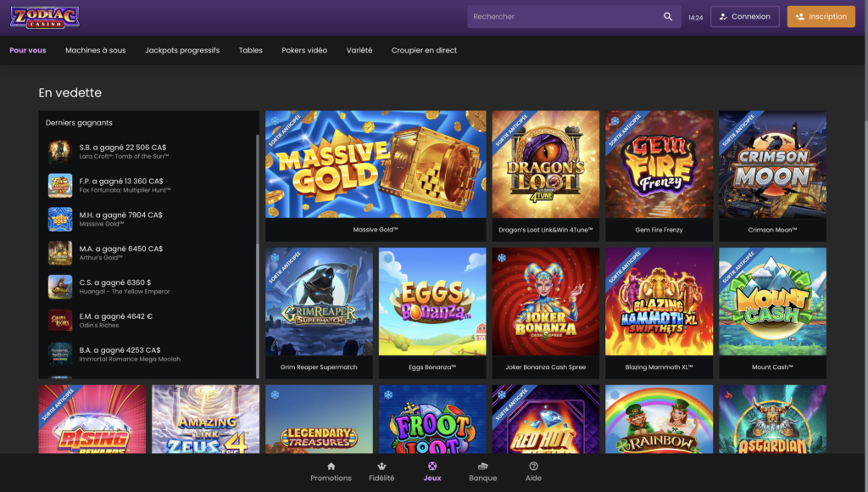Click the Inscription button
This screenshot has width=868, height=492.
click(x=821, y=17)
